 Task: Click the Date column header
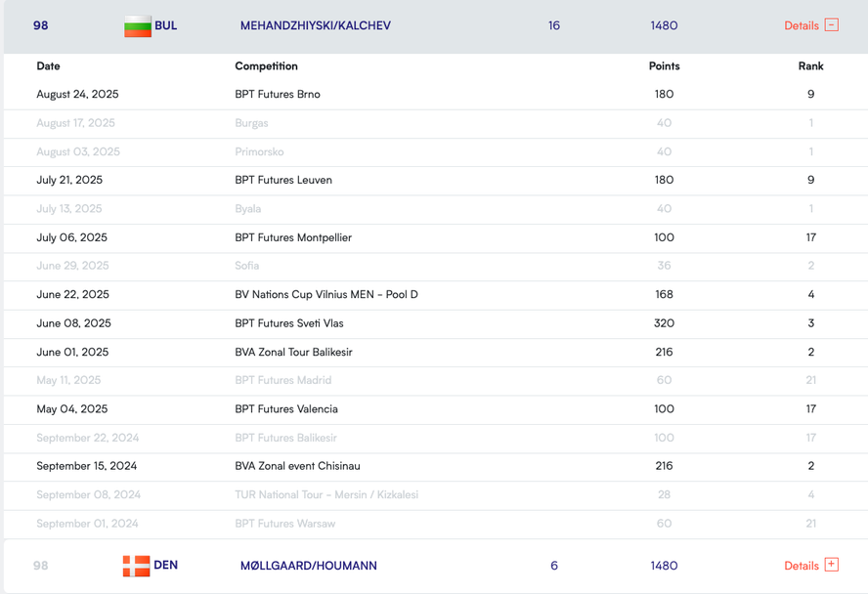(48, 66)
